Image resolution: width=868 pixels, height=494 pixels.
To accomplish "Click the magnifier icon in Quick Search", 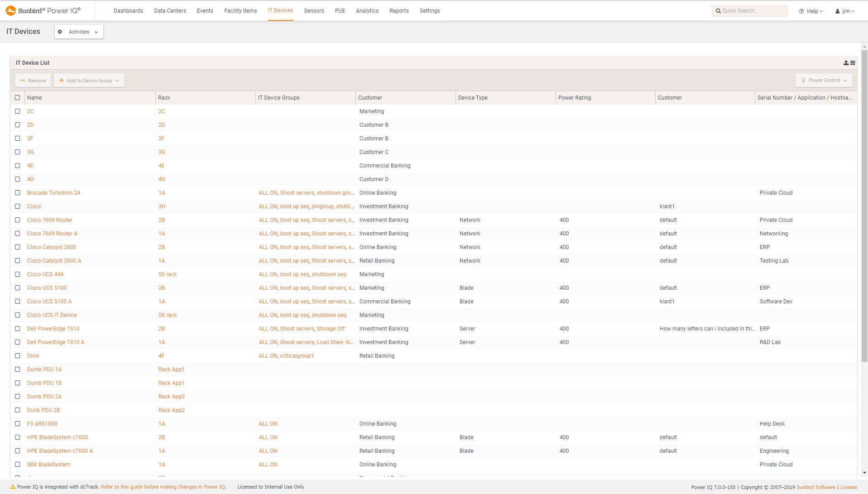I will click(718, 10).
